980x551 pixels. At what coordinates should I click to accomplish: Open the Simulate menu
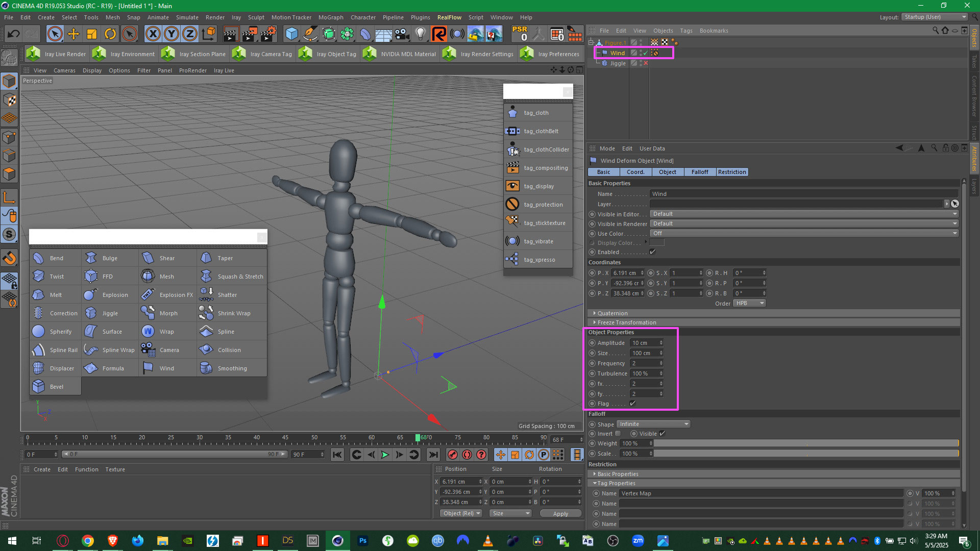187,17
